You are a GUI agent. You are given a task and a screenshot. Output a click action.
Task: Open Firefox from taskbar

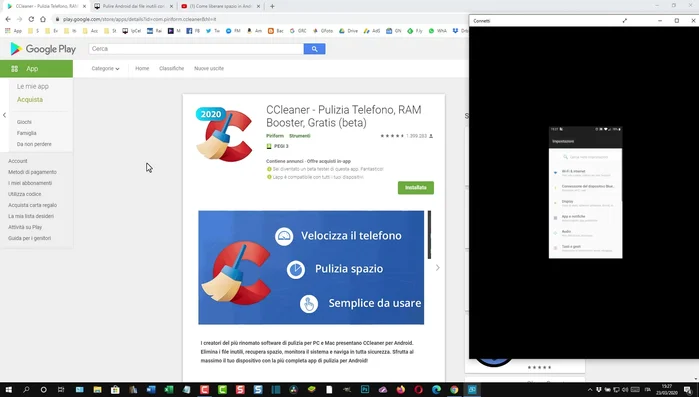pyautogui.click(x=400, y=389)
